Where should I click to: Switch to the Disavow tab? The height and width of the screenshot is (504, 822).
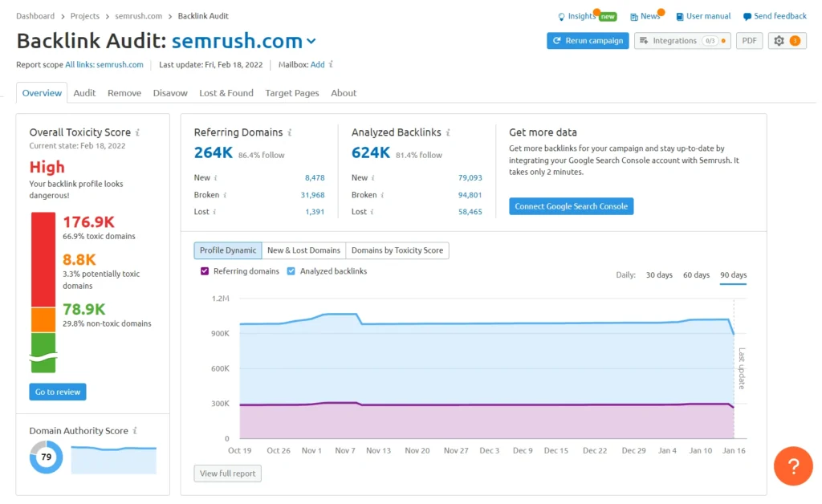(170, 92)
